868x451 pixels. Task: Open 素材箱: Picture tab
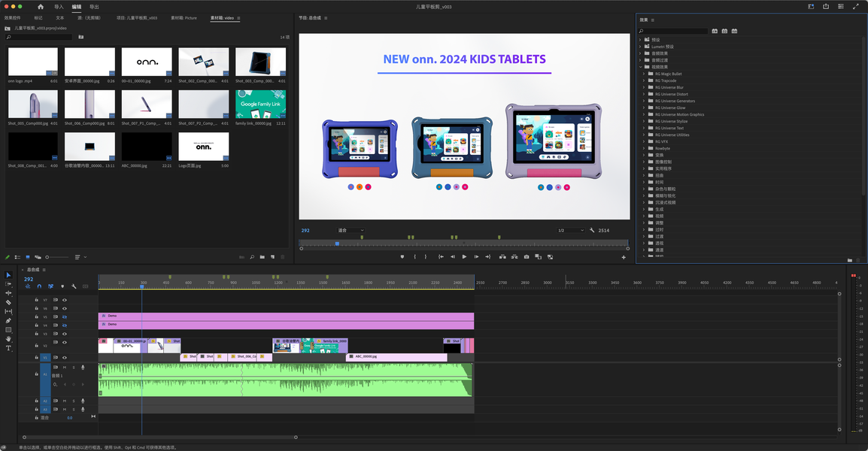[x=184, y=18]
